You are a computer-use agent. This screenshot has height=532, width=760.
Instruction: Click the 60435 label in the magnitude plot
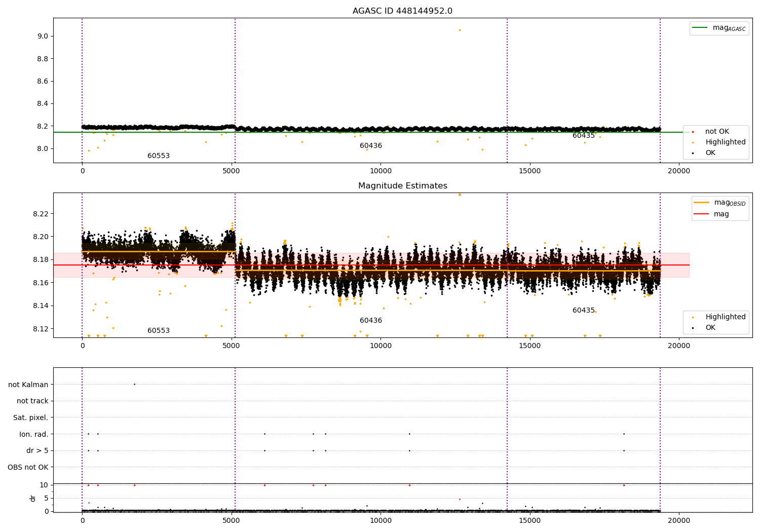(584, 311)
